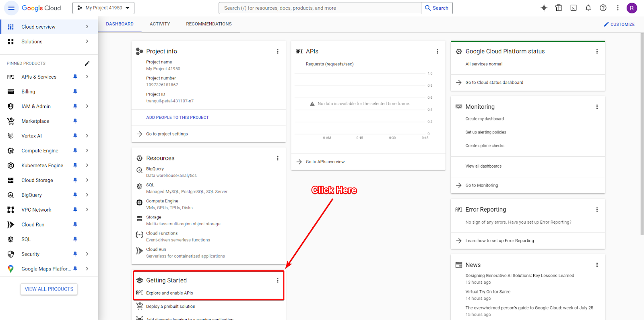Expand the Solutions submenu chevron
Viewport: 644px width, 320px height.
(x=87, y=42)
